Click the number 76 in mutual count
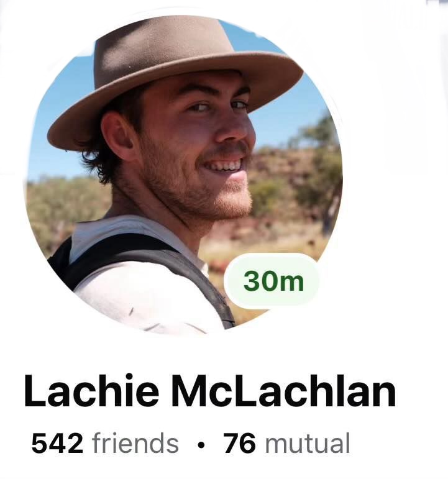Image resolution: width=448 pixels, height=479 pixels. tap(239, 443)
